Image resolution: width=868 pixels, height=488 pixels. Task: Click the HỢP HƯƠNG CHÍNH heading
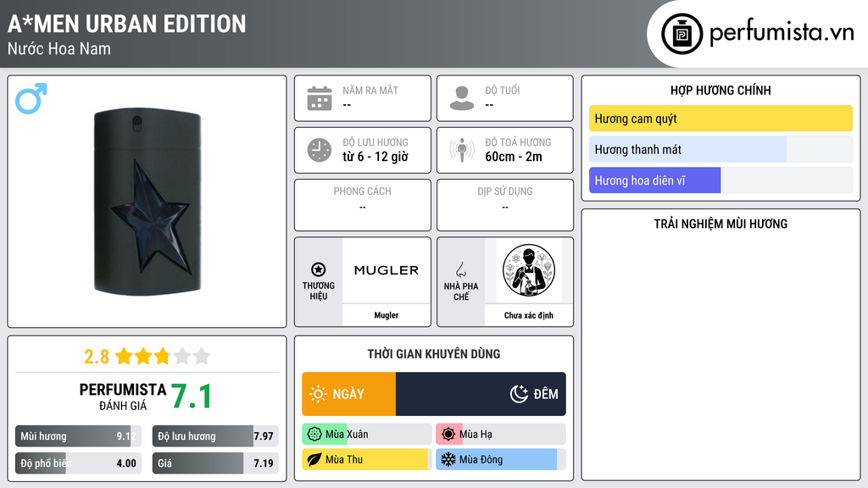[721, 90]
